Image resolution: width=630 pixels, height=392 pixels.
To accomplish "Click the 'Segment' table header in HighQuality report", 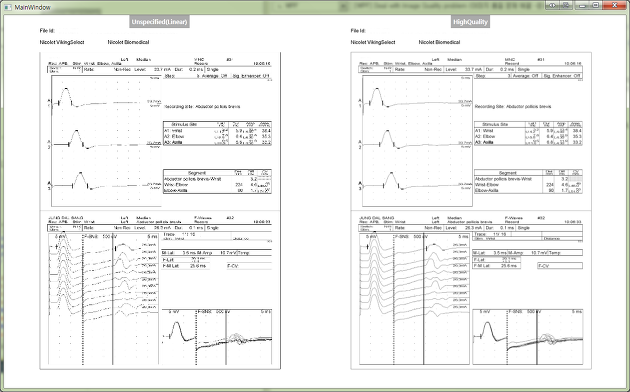I will coord(508,173).
